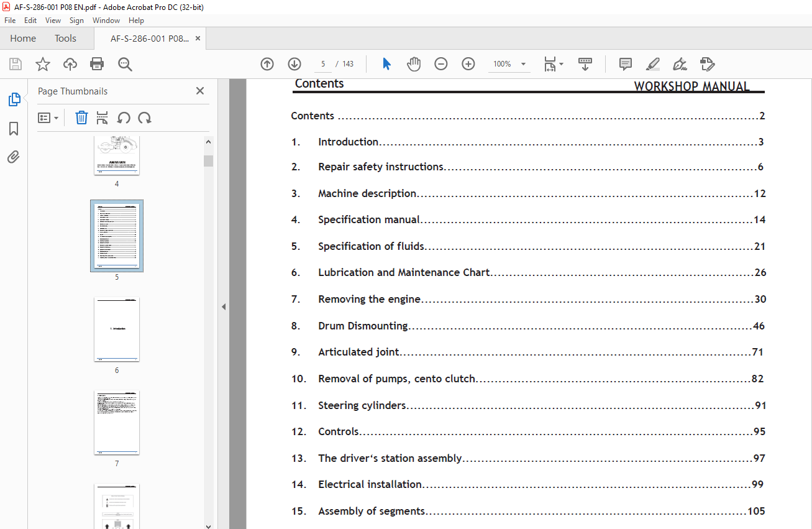Select page 6 thumbnail
Image resolution: width=812 pixels, height=529 pixels.
pyautogui.click(x=117, y=329)
